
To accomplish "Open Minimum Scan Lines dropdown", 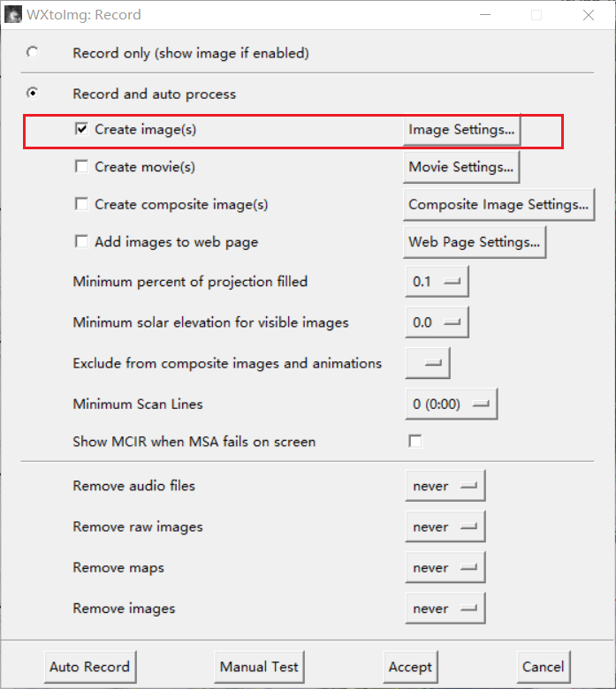I will [451, 404].
